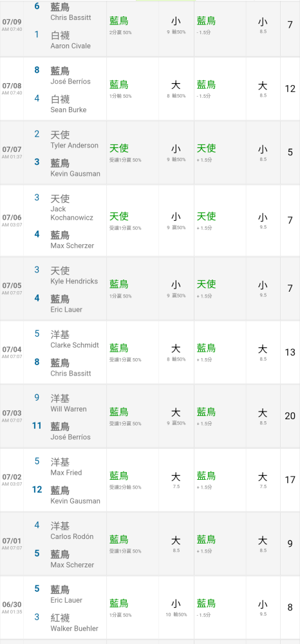Select Aaron Civale's name under 白襪
The width and height of the screenshot is (300, 644).
pos(70,46)
